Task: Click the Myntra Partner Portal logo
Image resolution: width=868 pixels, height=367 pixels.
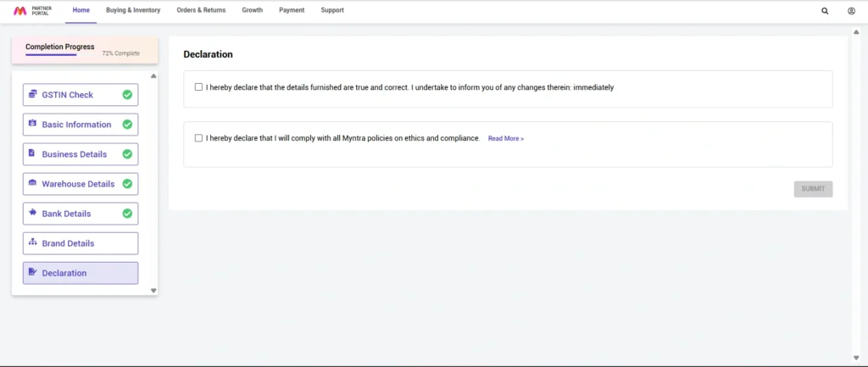Action: [33, 10]
